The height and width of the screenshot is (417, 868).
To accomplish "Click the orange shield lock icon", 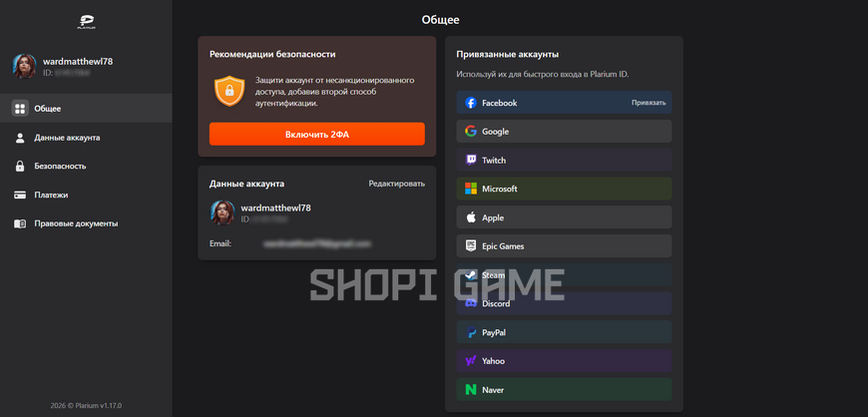I will point(229,91).
